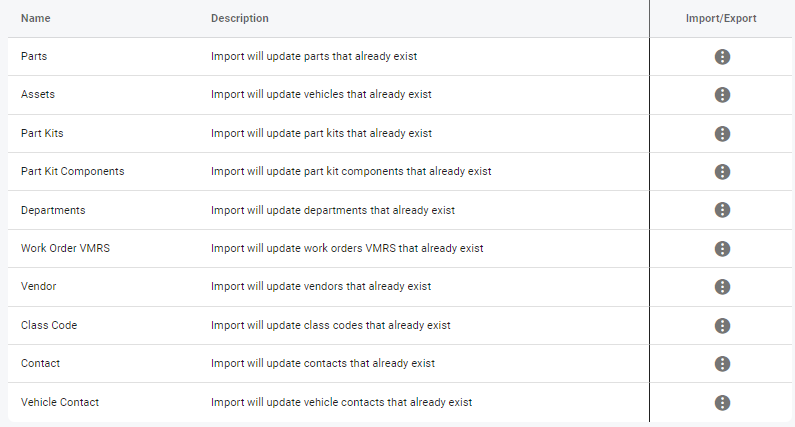Screen dimensions: 795x427
Task: Select the Parts row name
Action: pyautogui.click(x=34, y=57)
